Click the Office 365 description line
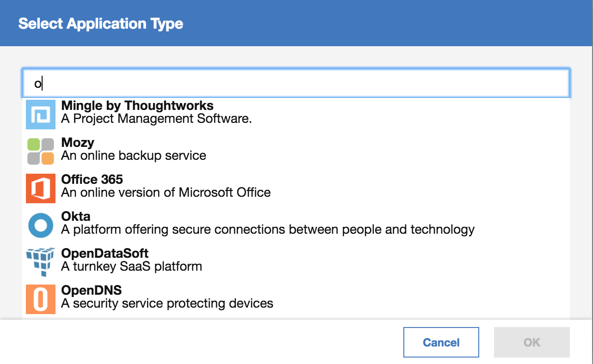 [166, 193]
